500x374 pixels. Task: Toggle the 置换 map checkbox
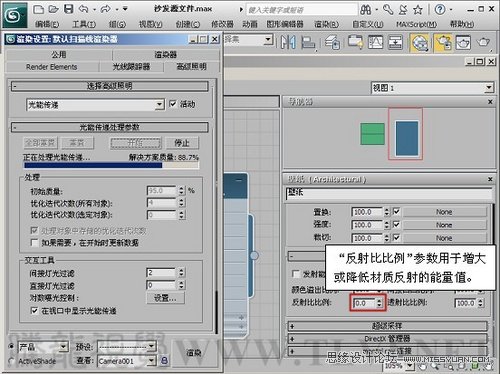click(x=396, y=212)
